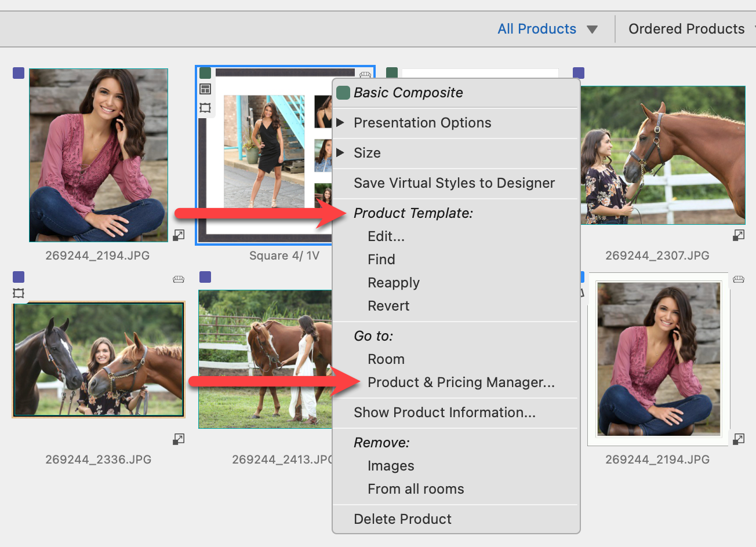The image size is (756, 547).
Task: Click the sofa room icon above 269244_2336.JPG
Action: click(179, 279)
